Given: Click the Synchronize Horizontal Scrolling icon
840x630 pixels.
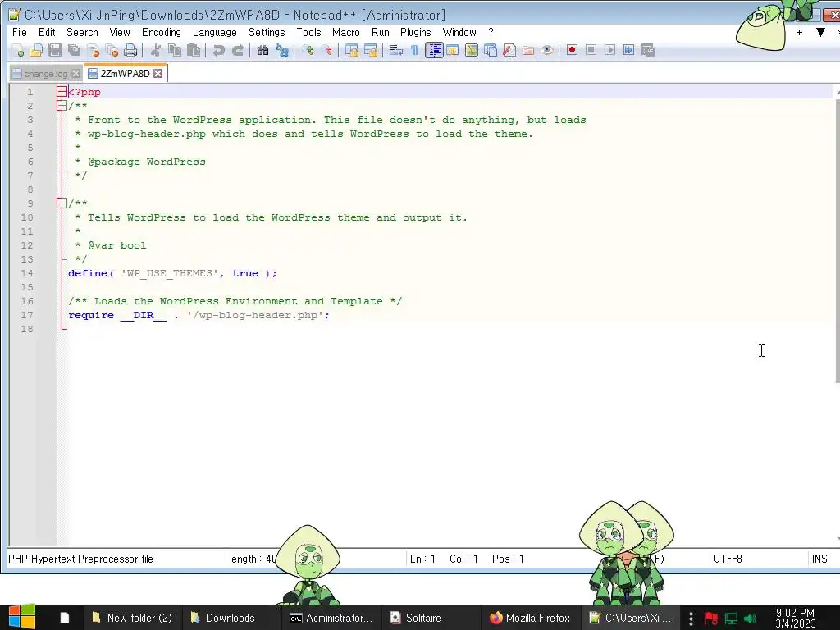Looking at the screenshot, I should tap(370, 50).
